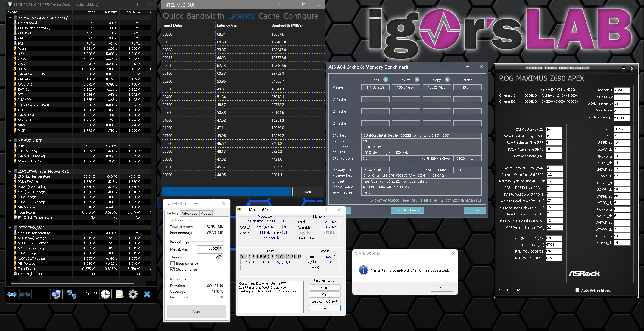The width and height of the screenshot is (644, 331).
Task: Increase Megabytes value with up arrow
Action: [221, 247]
